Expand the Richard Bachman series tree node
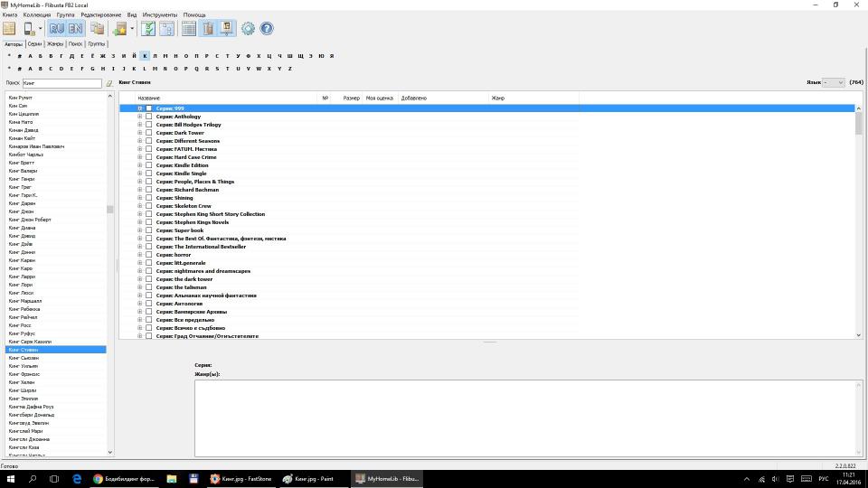This screenshot has width=868, height=488. point(140,190)
